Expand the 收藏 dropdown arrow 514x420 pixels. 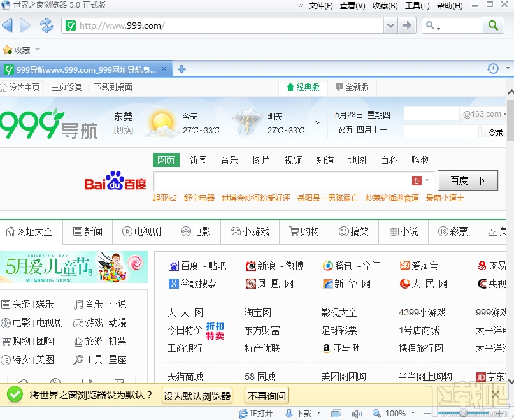(x=38, y=50)
